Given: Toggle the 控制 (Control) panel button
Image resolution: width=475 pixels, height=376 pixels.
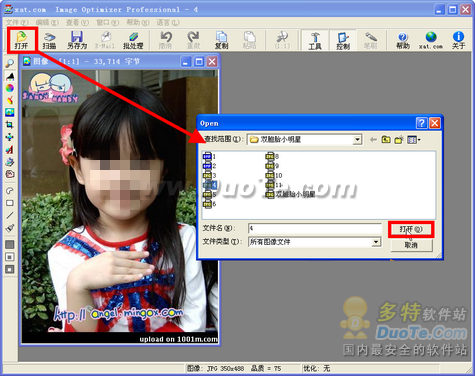Looking at the screenshot, I should pyautogui.click(x=343, y=40).
